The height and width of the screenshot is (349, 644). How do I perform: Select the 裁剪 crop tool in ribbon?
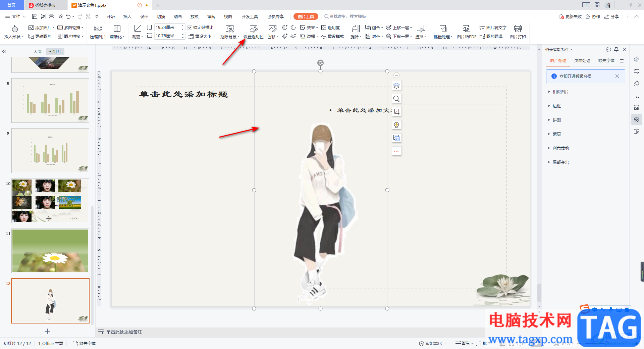click(137, 29)
